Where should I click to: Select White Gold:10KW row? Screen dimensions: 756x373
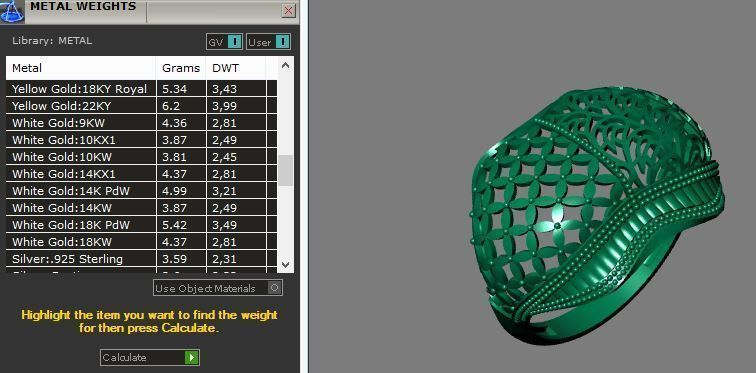pos(141,157)
